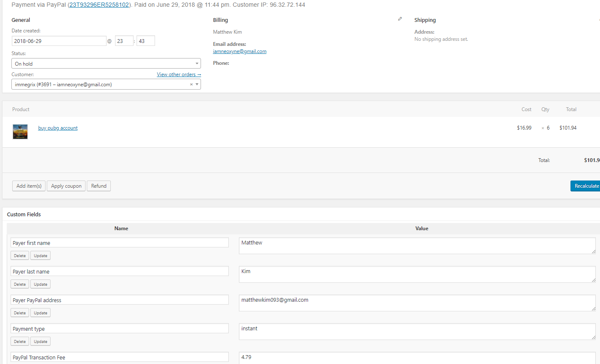600x364 pixels.
Task: Delete the Payer first name custom field
Action: [x=20, y=256]
